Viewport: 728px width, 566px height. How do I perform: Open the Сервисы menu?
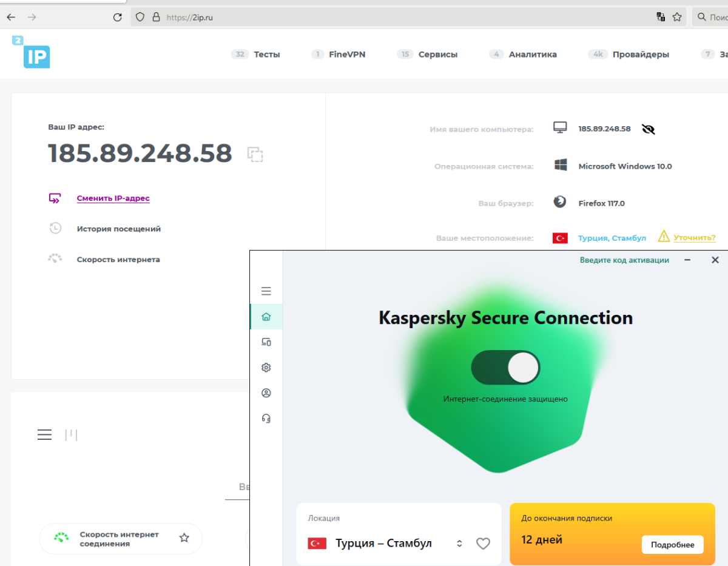click(x=438, y=54)
